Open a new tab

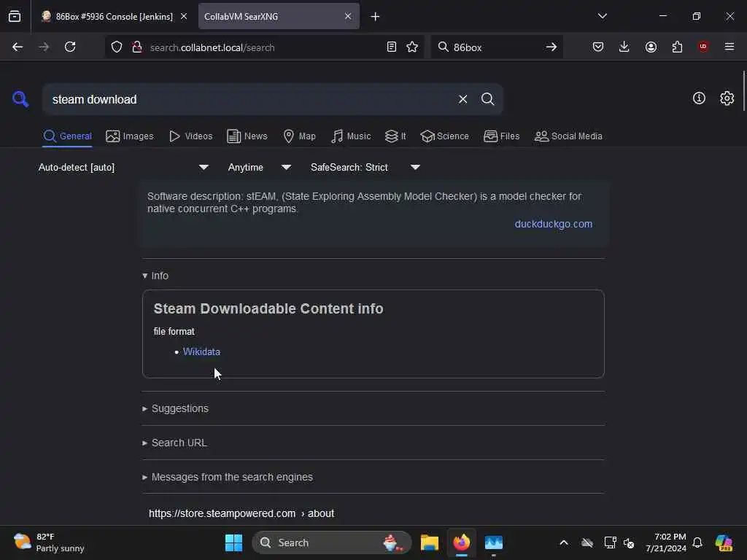point(375,17)
